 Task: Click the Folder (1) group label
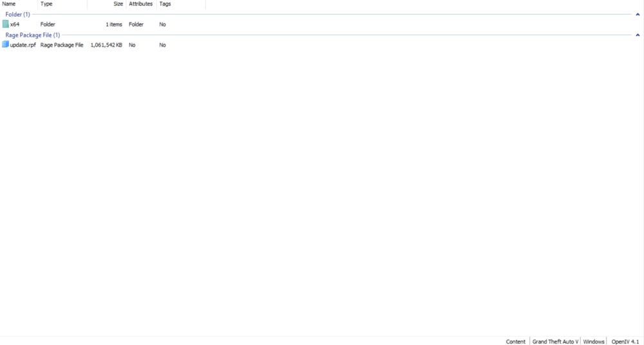(17, 14)
